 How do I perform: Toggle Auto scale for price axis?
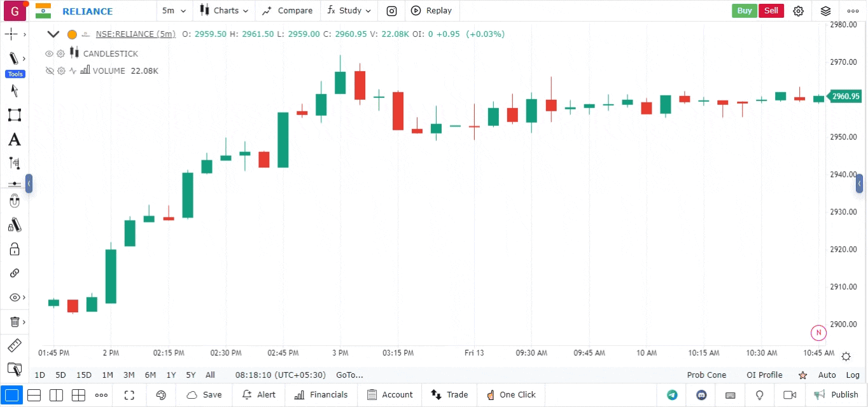827,375
